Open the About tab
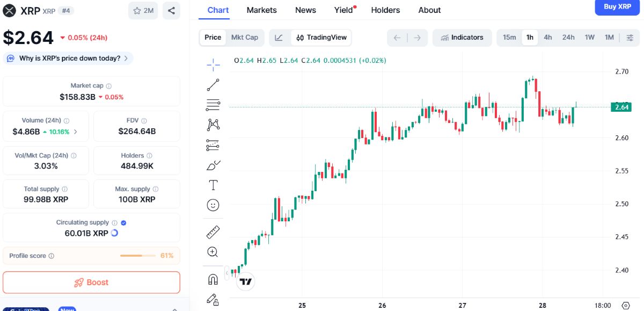 pos(429,10)
